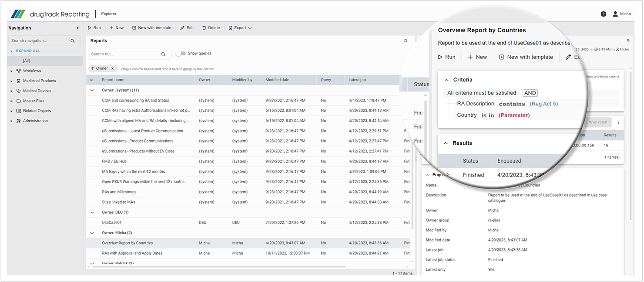This screenshot has width=644, height=282.
Task: Refresh the Reports list
Action: click(x=406, y=41)
